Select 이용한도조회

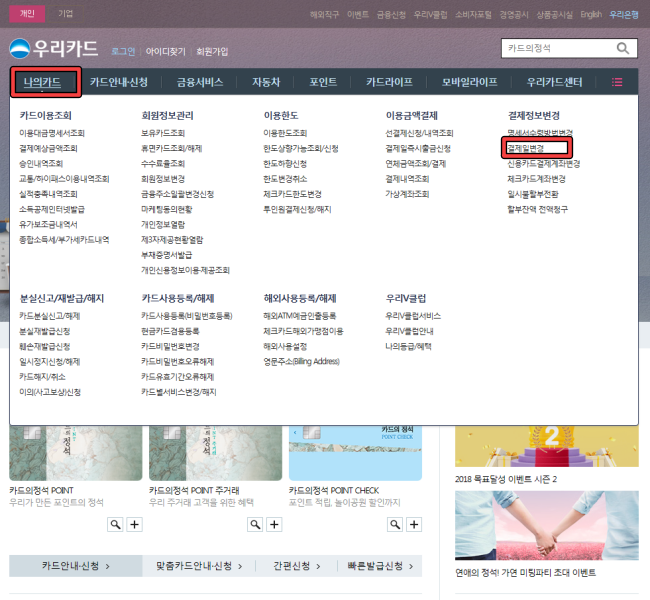285,133
